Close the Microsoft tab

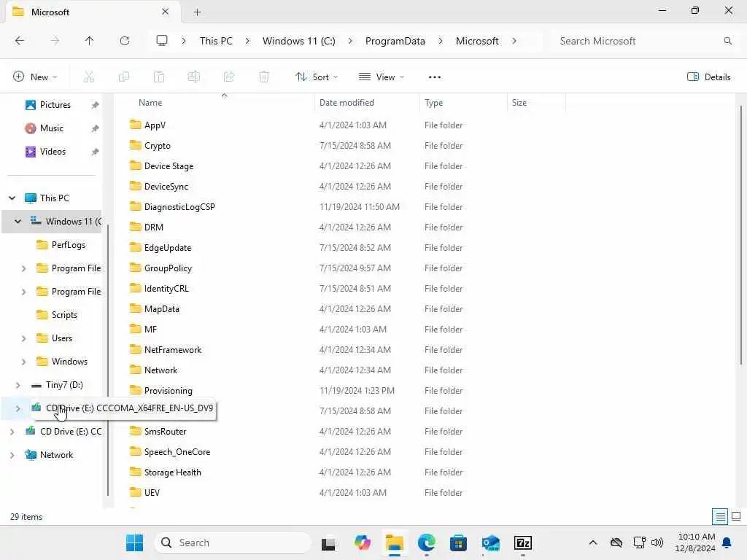(x=165, y=12)
